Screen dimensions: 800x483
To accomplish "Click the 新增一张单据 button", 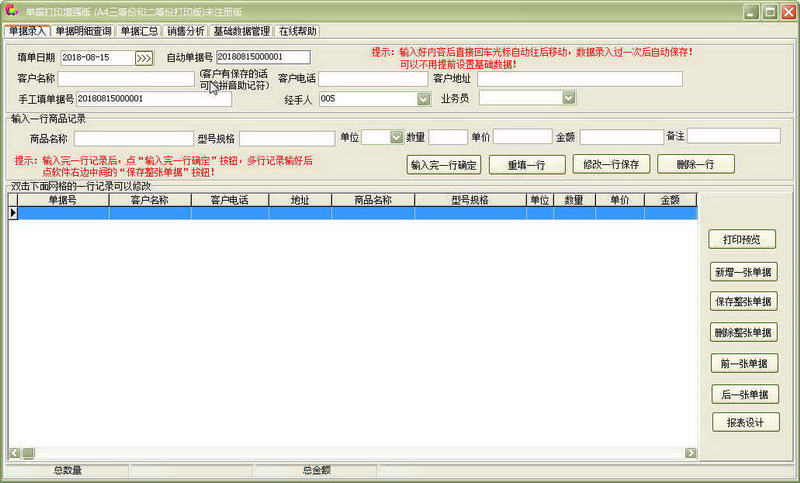I will pyautogui.click(x=742, y=272).
